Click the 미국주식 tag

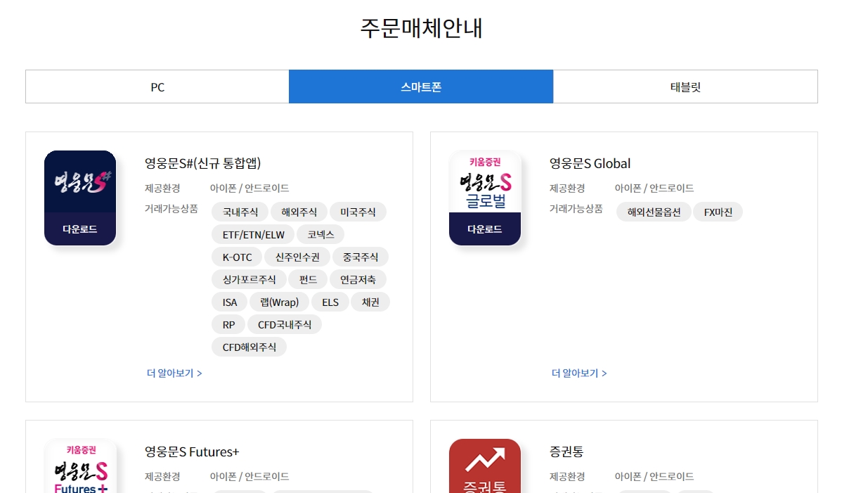point(358,212)
